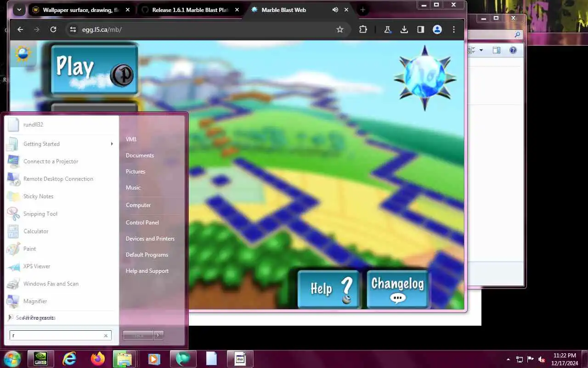Open site information icon beside the URL

point(73,29)
